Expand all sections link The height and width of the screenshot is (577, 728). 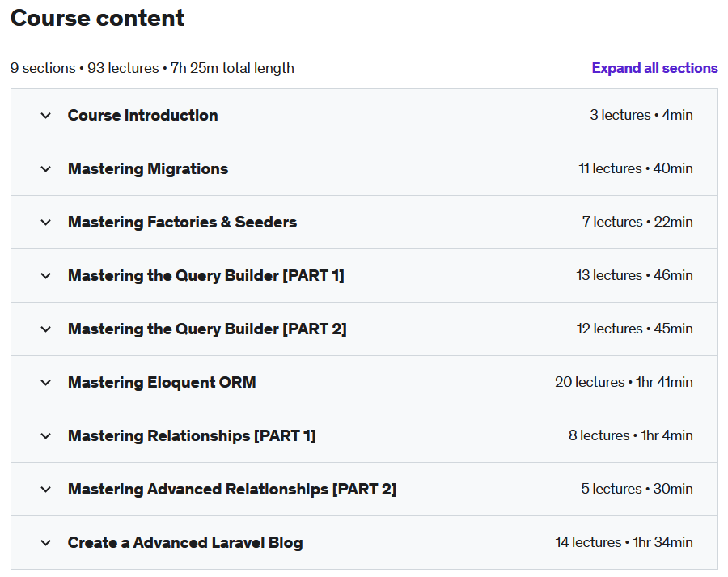654,68
